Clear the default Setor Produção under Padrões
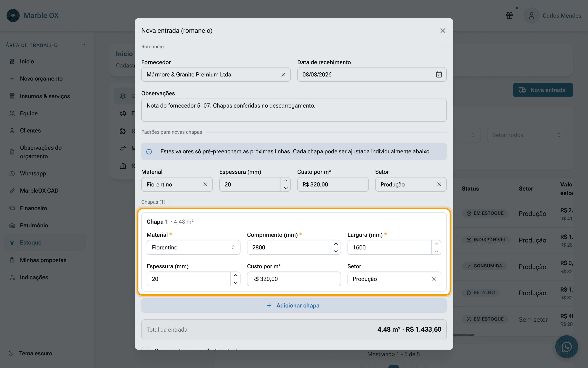Screen dimensions: 588x368 coord(439,184)
